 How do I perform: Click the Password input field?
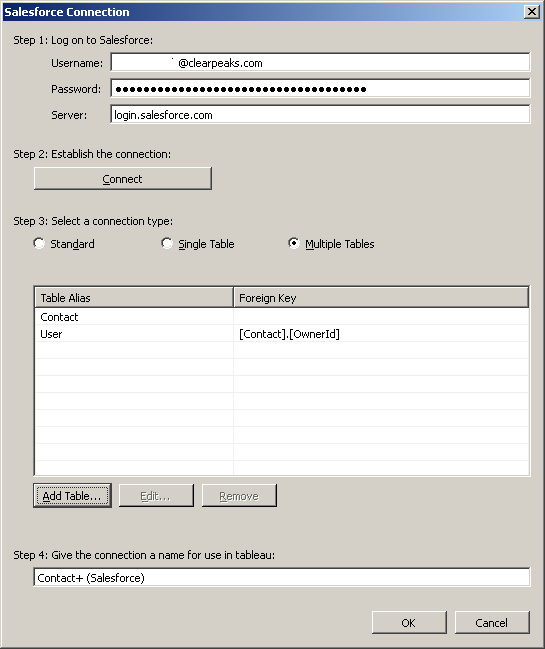coord(320,89)
